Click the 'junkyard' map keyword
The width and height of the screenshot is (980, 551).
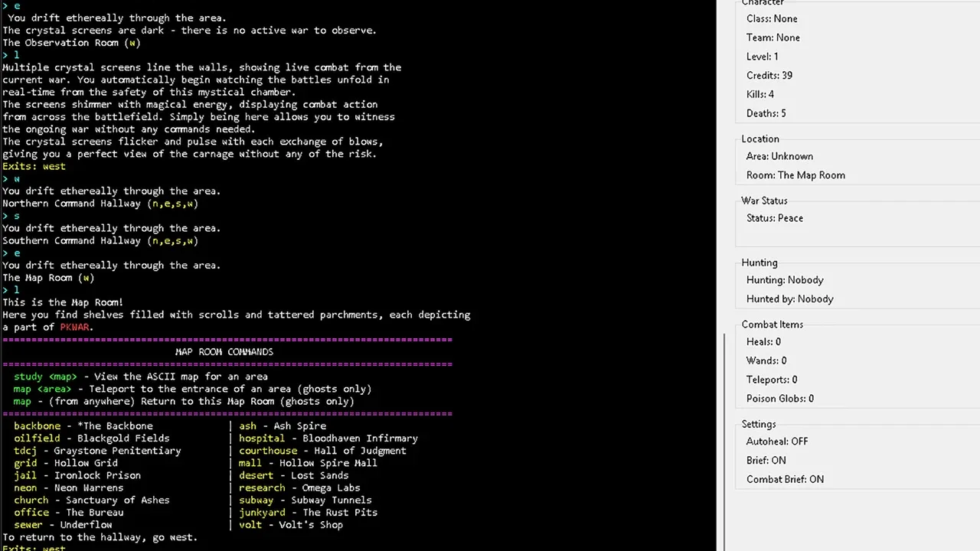coord(262,512)
